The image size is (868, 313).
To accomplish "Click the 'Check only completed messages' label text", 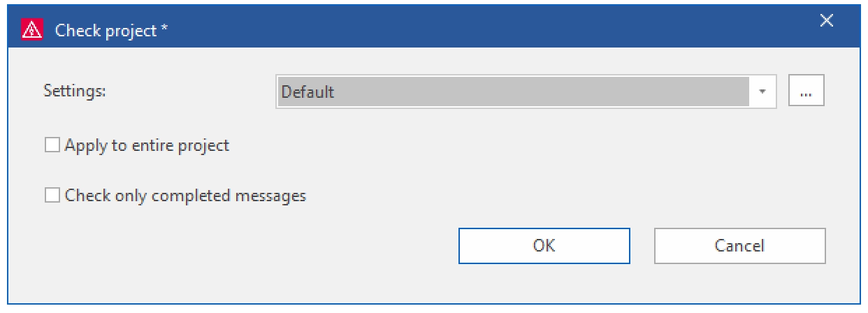I will 185,196.
